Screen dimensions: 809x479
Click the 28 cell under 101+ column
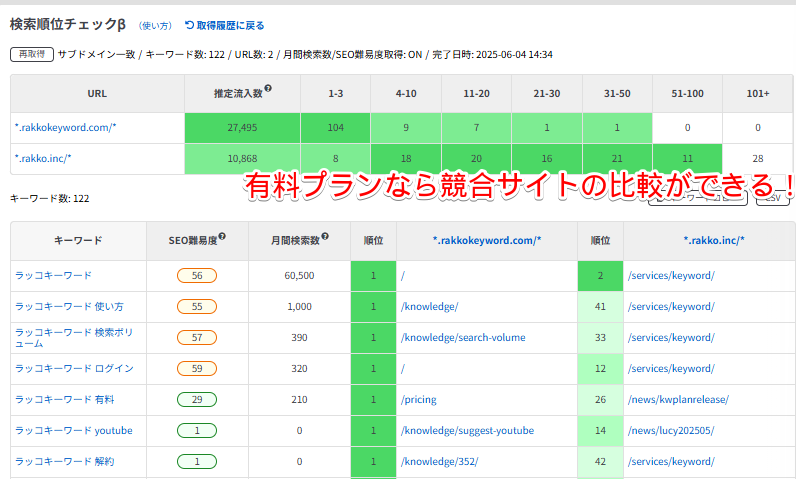click(x=757, y=158)
